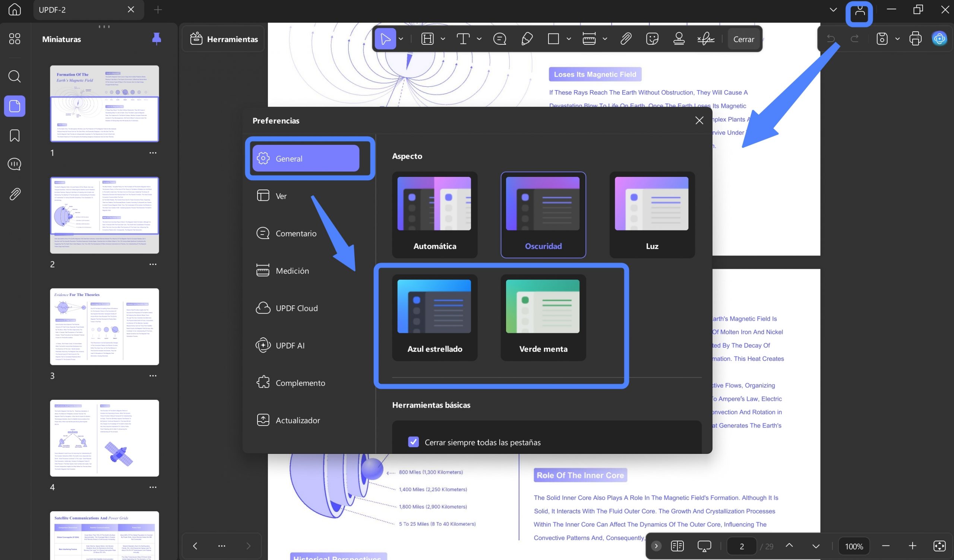Select the cursor selection tool
Screen dimensions: 954x560
pyautogui.click(x=385, y=39)
